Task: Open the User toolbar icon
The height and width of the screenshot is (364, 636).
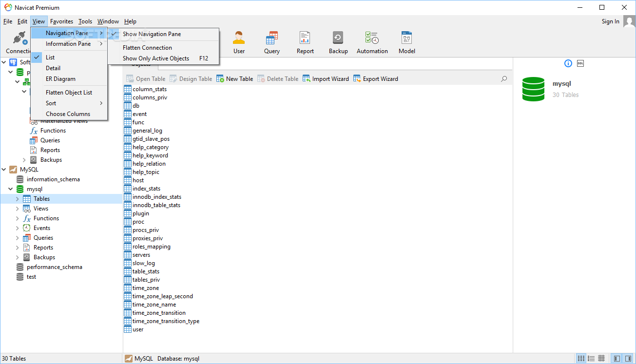Action: pos(239,42)
